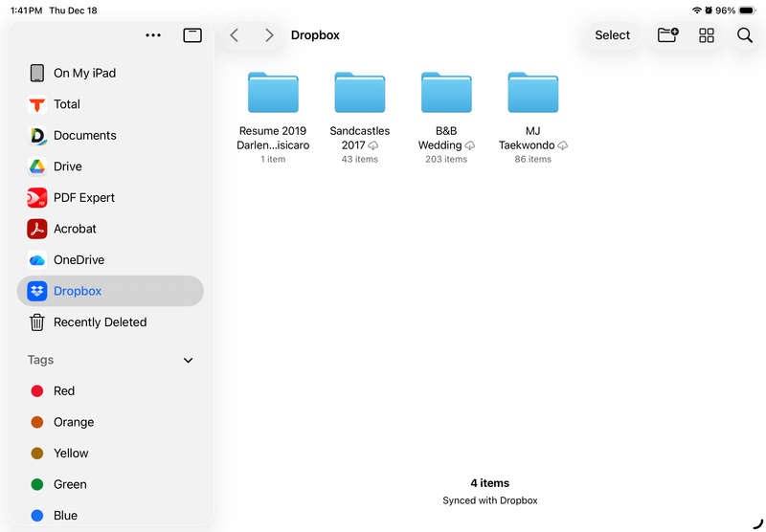Click the Resume 2019 Darlen...isicaro name
This screenshot has width=766, height=532.
tap(273, 138)
